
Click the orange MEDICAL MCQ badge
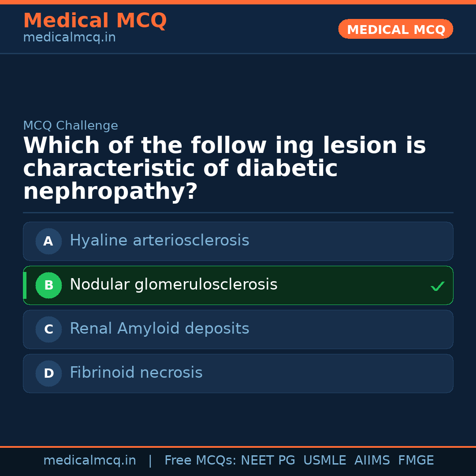point(395,29)
